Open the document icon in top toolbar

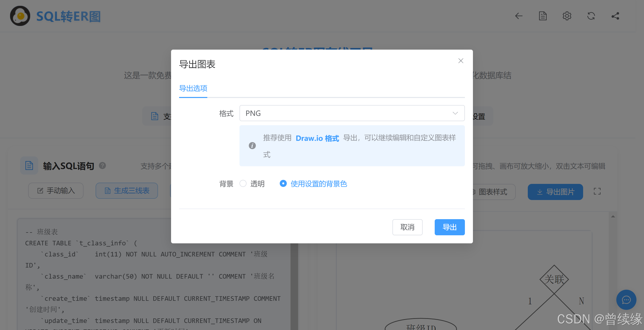coord(543,16)
